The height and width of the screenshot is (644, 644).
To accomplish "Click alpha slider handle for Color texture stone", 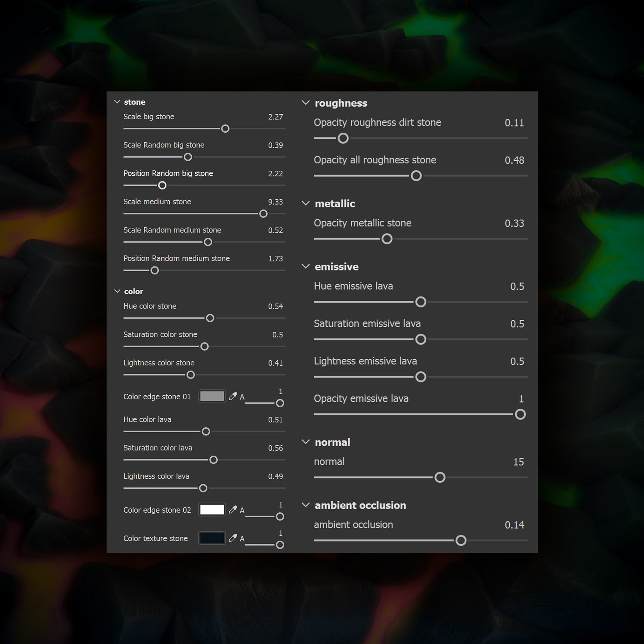I will point(280,545).
